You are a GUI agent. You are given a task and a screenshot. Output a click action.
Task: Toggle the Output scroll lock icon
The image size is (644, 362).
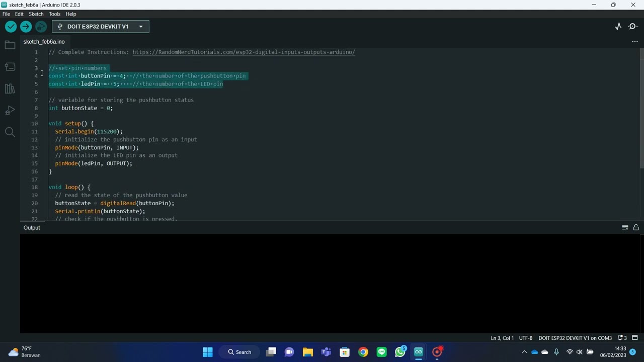pos(636,228)
